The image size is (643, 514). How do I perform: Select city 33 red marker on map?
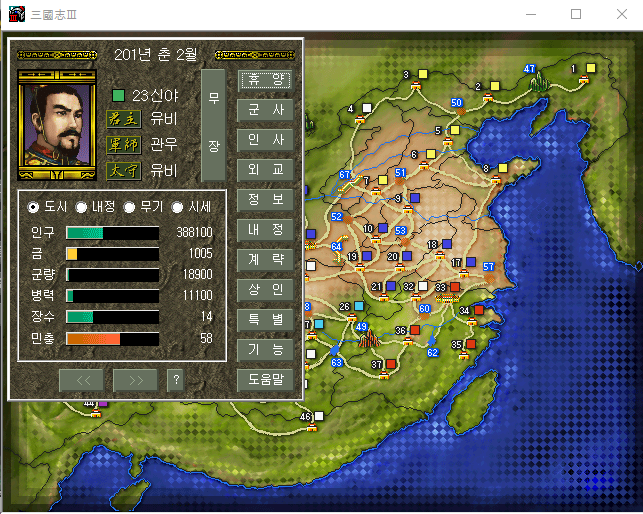coord(455,286)
